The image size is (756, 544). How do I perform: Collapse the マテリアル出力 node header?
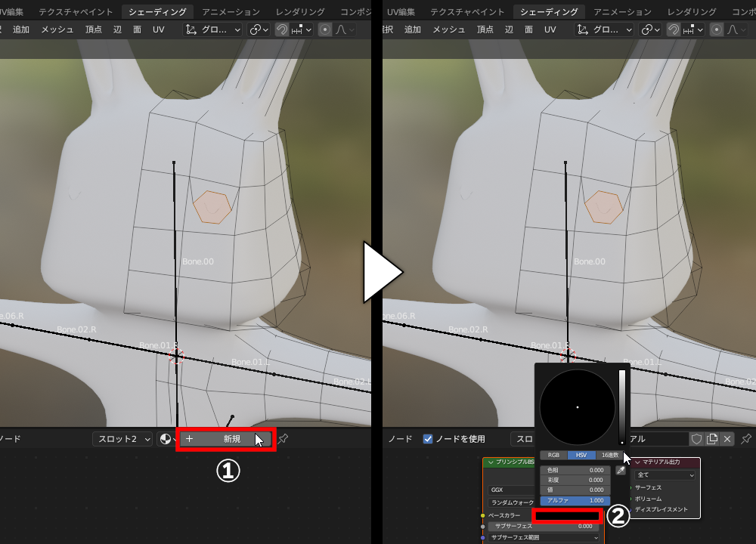(637, 462)
